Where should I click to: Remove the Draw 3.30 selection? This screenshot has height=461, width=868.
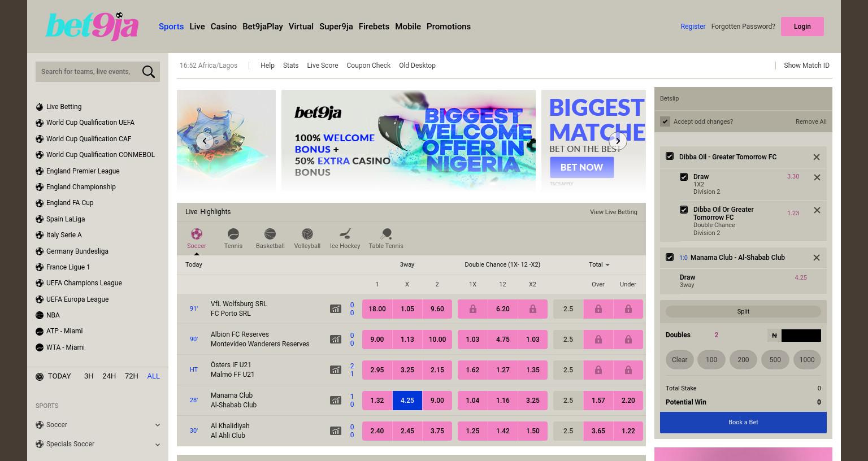click(x=817, y=177)
